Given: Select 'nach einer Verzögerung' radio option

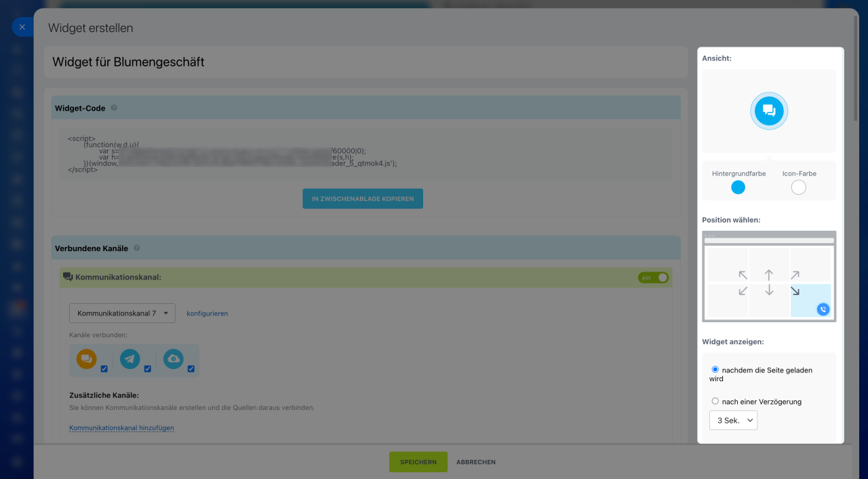Looking at the screenshot, I should 715,401.
